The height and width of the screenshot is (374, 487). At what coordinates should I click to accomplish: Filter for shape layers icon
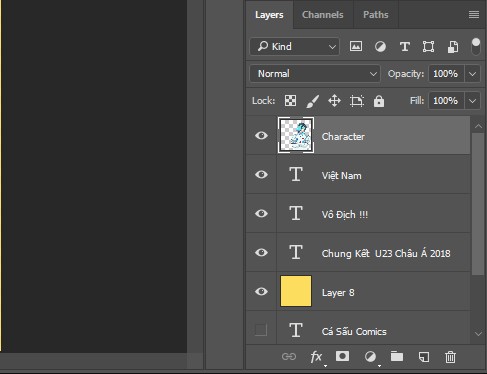pyautogui.click(x=428, y=47)
